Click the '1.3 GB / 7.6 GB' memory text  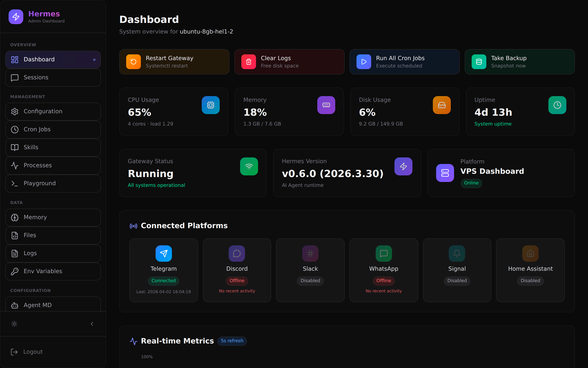pyautogui.click(x=262, y=124)
